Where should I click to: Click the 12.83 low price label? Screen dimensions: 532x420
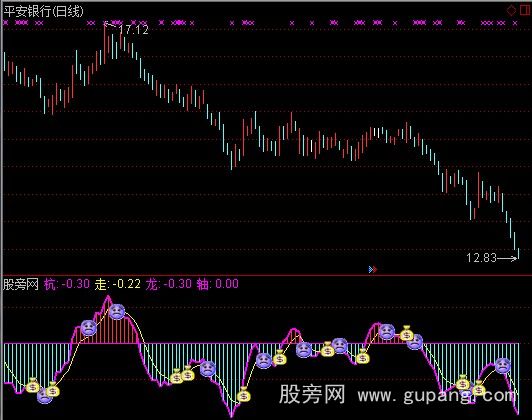tap(481, 258)
